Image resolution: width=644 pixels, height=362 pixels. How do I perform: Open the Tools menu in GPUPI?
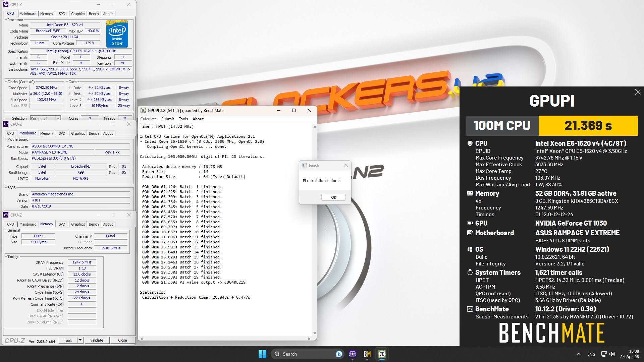tap(183, 119)
